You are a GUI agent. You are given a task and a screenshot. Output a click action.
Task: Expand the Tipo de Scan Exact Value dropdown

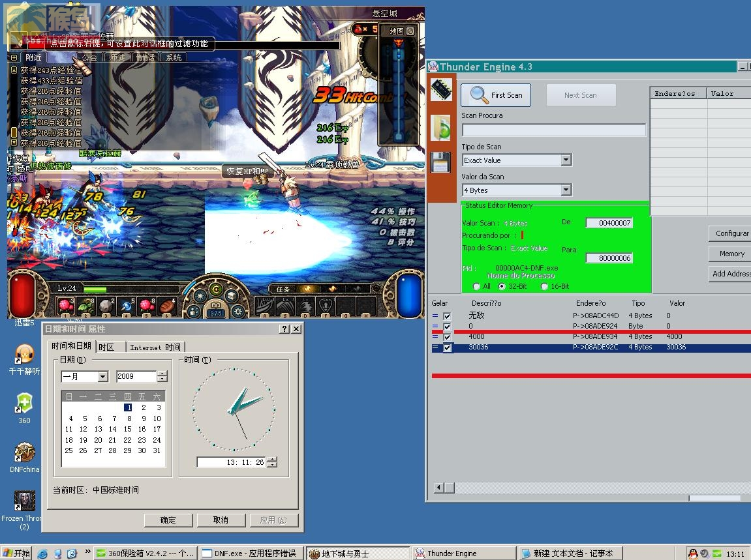[x=566, y=160]
